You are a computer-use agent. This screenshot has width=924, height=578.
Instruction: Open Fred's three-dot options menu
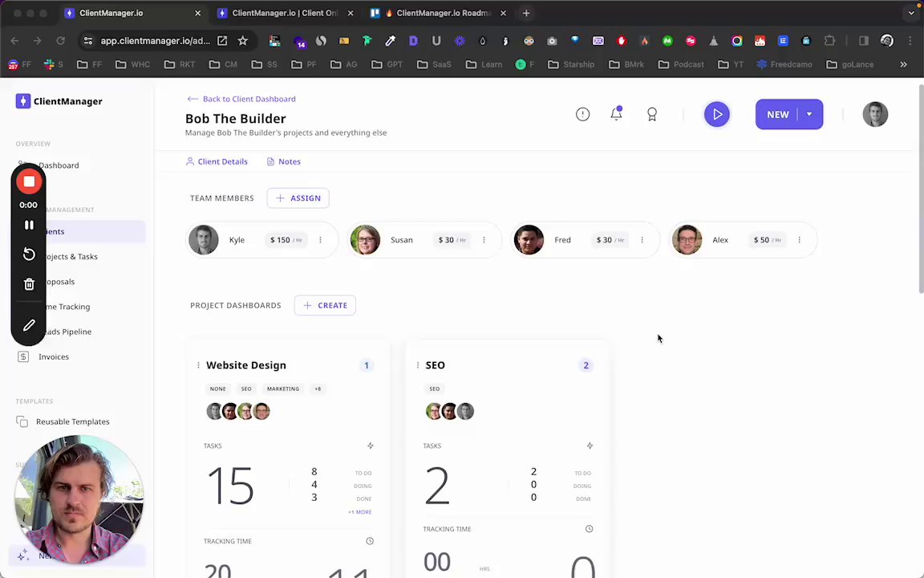(642, 240)
